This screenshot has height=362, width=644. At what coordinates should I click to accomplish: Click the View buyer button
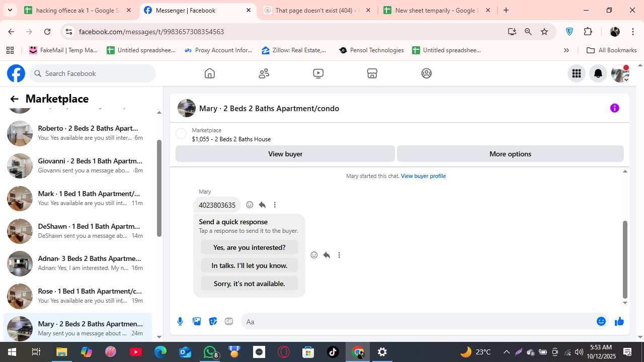point(285,154)
